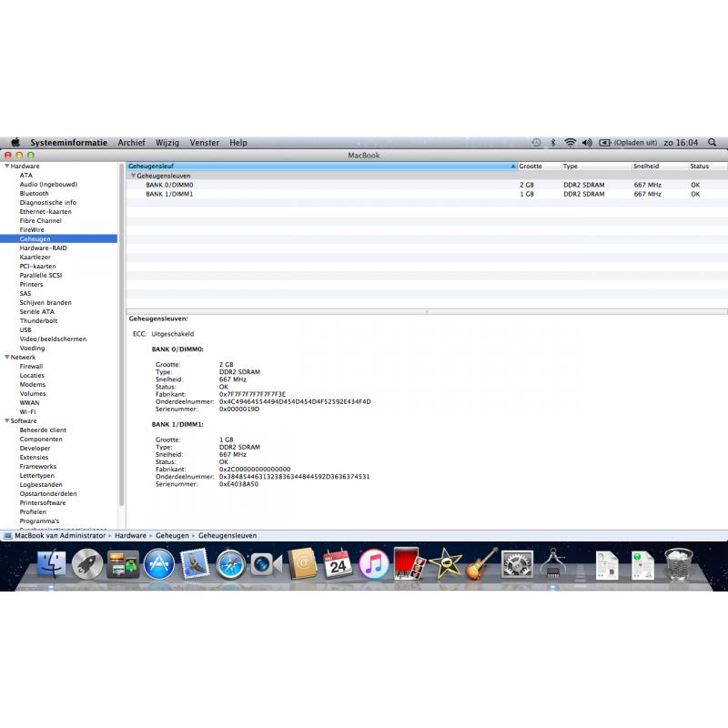Open the Archief menu
728x728 pixels.
click(x=131, y=143)
